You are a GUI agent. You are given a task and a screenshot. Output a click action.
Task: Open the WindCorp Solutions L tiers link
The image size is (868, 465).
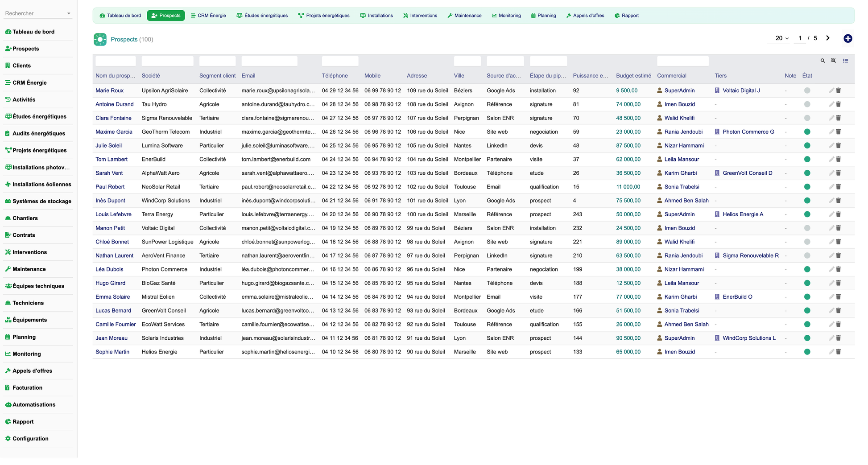[x=749, y=338]
